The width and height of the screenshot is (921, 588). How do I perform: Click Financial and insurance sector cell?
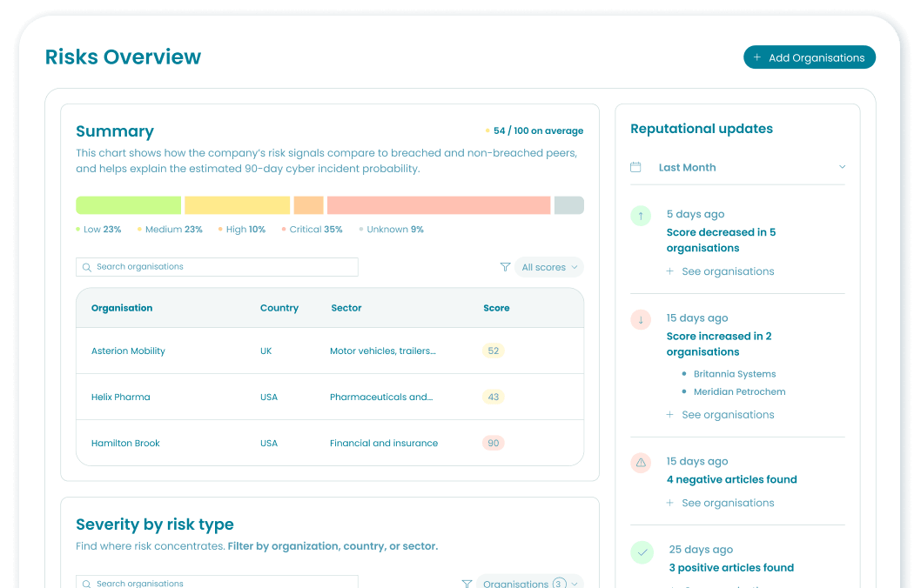pyautogui.click(x=384, y=443)
